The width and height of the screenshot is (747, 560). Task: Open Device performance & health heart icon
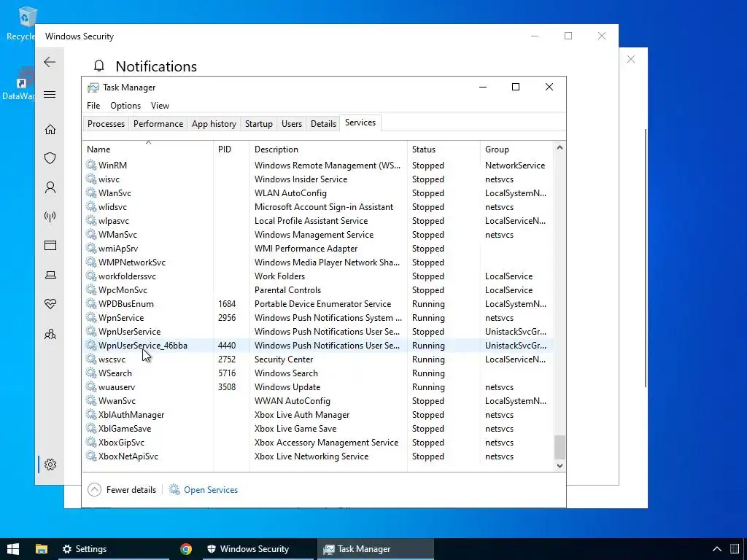(50, 304)
